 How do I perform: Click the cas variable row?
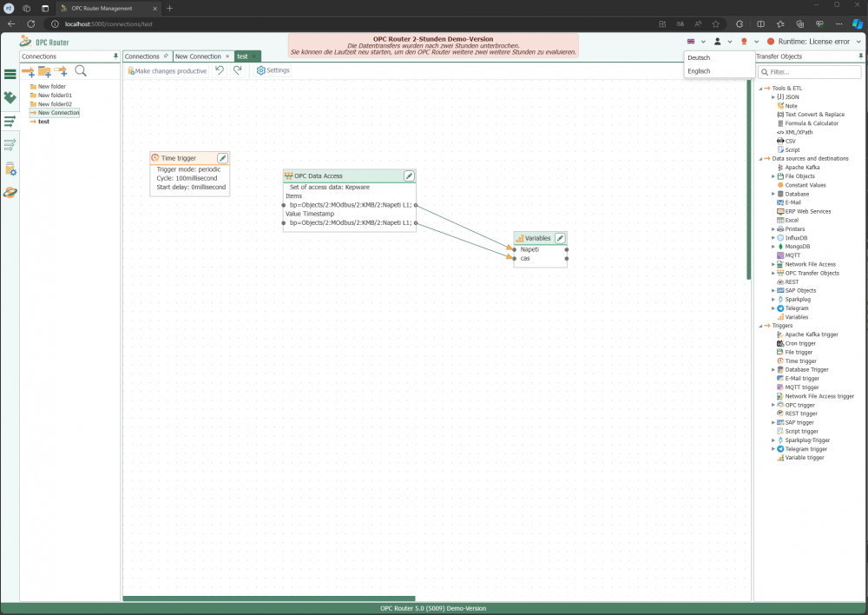pos(540,258)
